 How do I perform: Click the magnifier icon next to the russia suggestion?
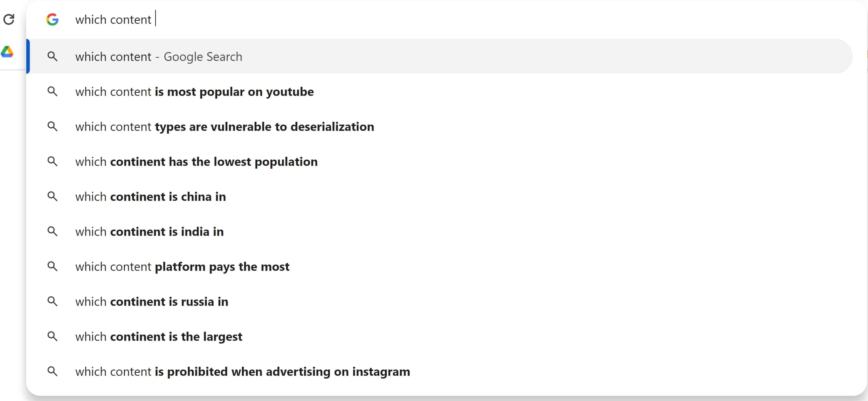coord(52,301)
